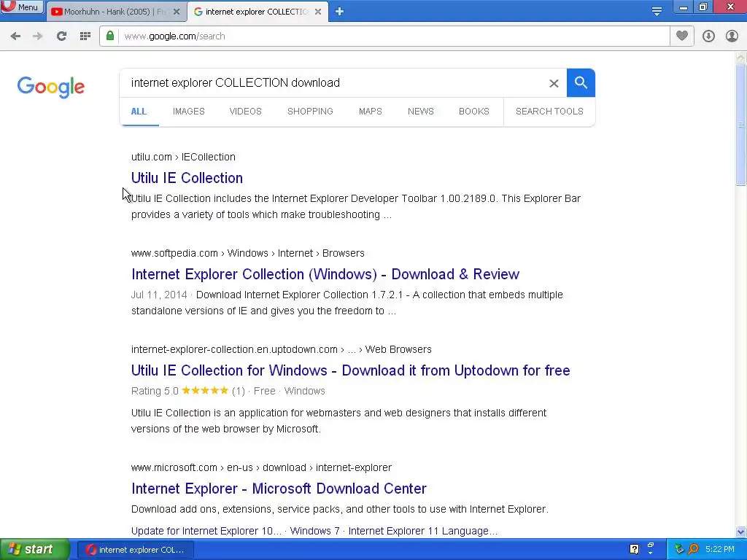Open Update for Internet Explorer 10 sitelink
747x560 pixels.
[206, 531]
